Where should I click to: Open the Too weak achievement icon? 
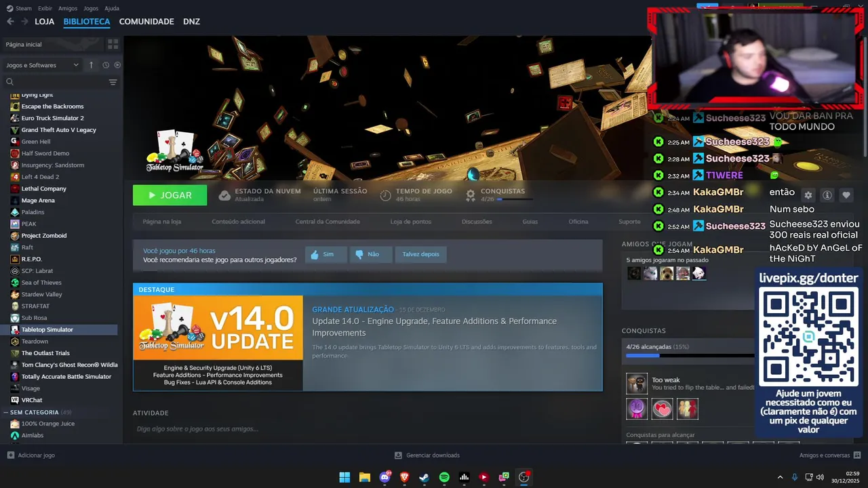coord(637,384)
